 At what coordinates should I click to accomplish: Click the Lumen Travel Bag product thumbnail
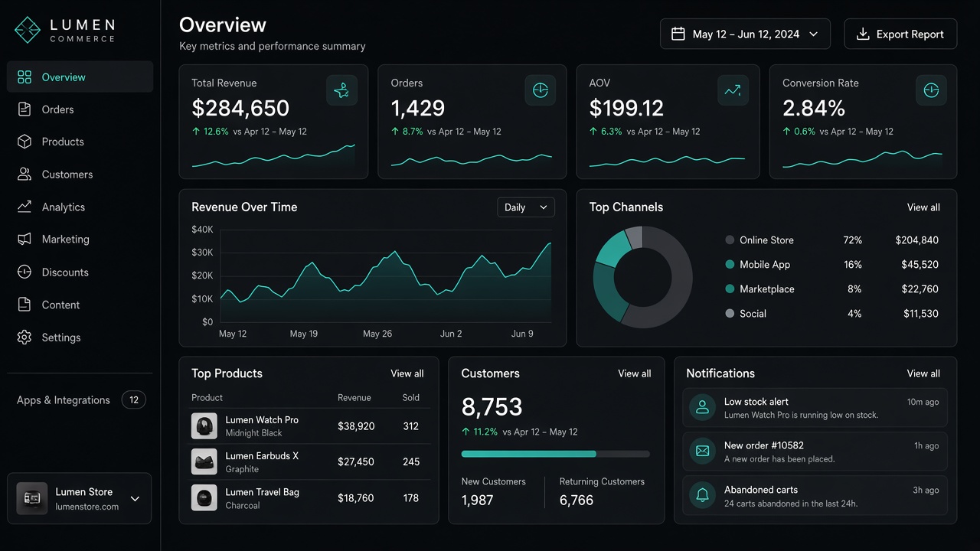(x=204, y=497)
